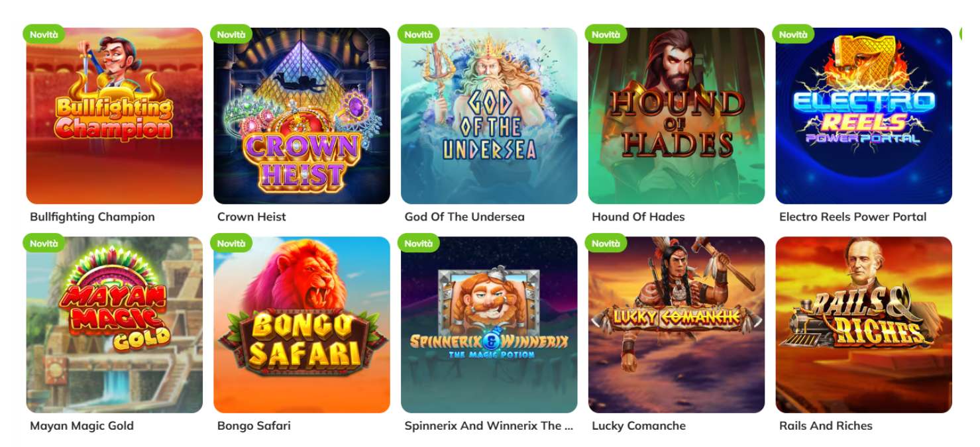
Task: Click the 'Lucky Comanche' caption text
Action: [639, 426]
